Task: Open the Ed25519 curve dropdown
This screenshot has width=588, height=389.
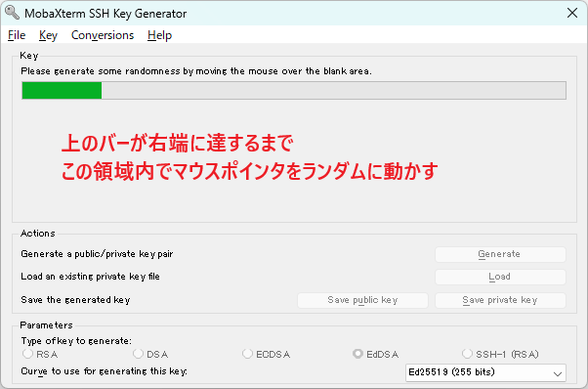Action: coord(485,372)
